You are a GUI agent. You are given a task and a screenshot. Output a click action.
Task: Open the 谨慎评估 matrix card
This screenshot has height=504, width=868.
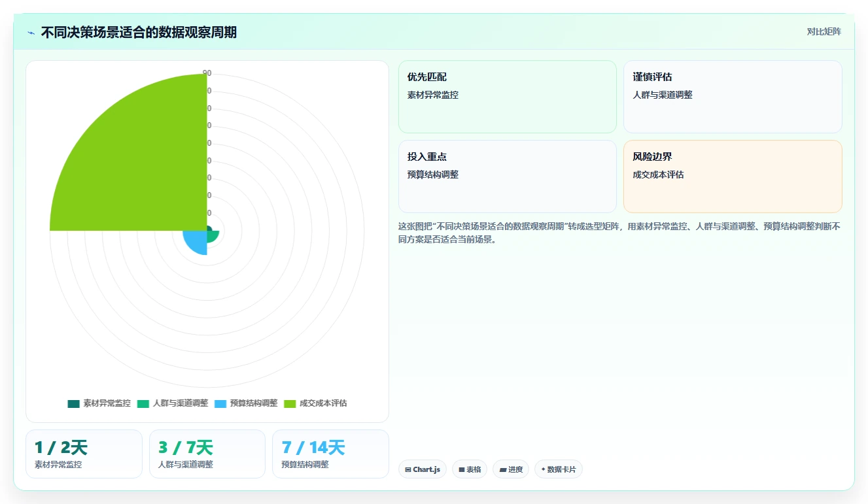coord(733,97)
